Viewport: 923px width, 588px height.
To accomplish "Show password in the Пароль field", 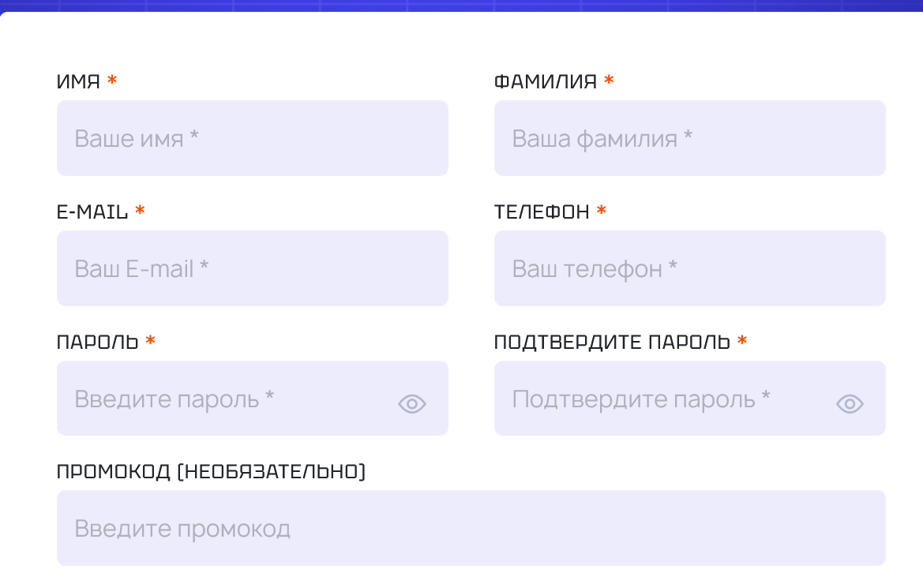I will click(x=411, y=404).
